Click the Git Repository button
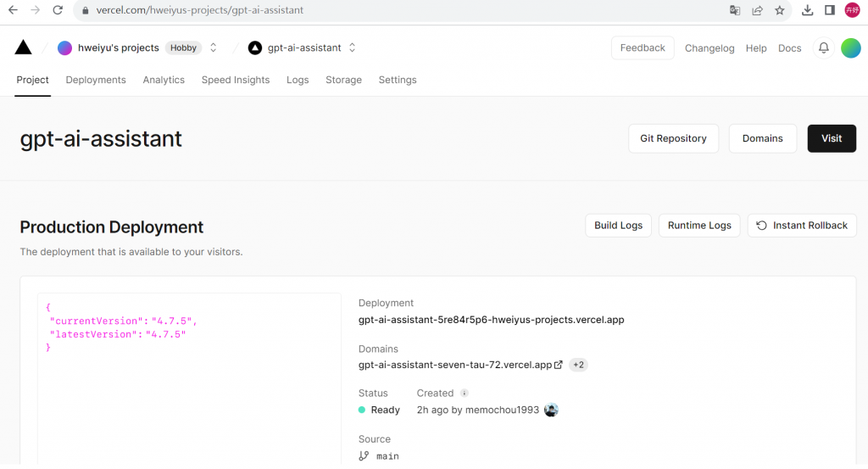868x469 pixels. click(674, 138)
